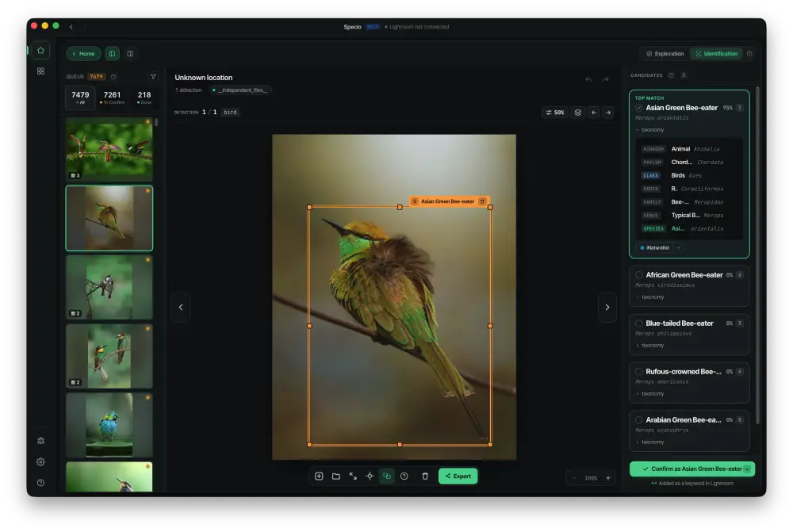
Task: Delete with the toolbar trash icon
Action: tap(425, 477)
